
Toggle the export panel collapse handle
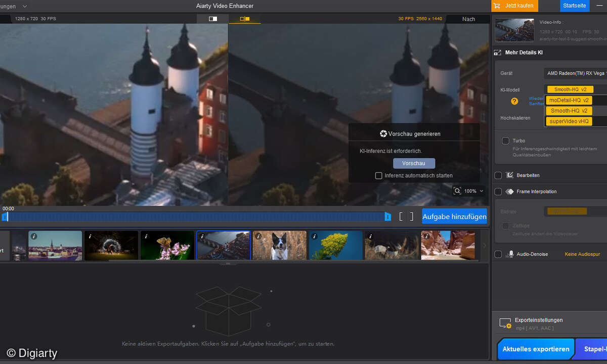click(x=228, y=263)
